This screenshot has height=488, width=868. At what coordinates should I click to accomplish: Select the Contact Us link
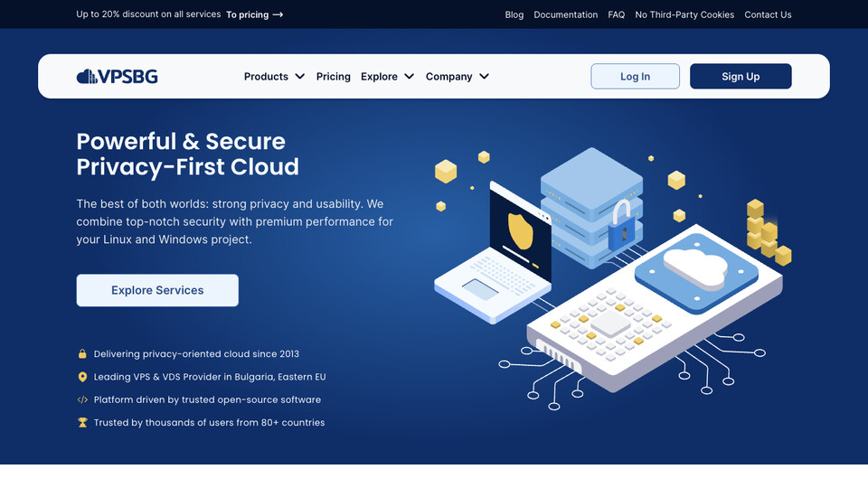pyautogui.click(x=768, y=14)
